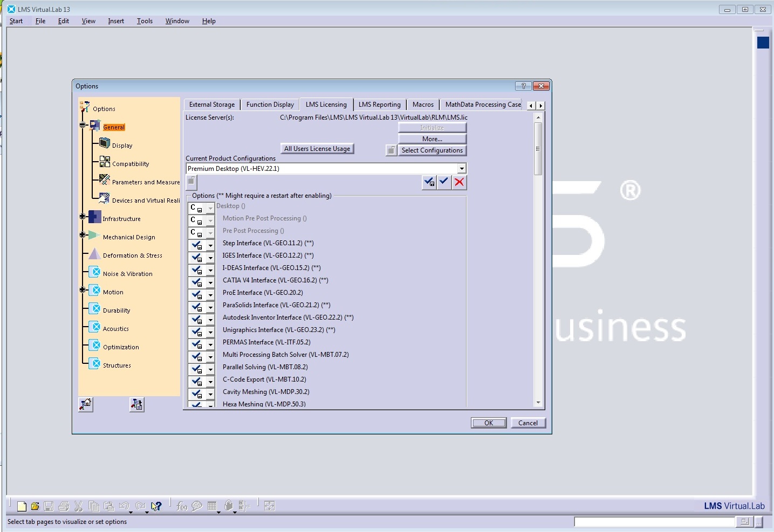Viewport: 774px width, 532px height.
Task: Click Cancel in Options dialog
Action: point(528,423)
